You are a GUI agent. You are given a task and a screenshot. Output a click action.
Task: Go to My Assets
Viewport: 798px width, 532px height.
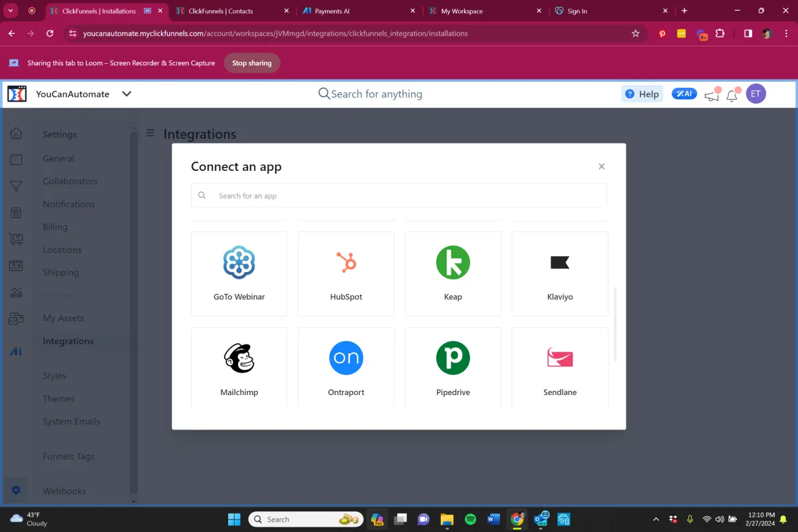pos(63,318)
